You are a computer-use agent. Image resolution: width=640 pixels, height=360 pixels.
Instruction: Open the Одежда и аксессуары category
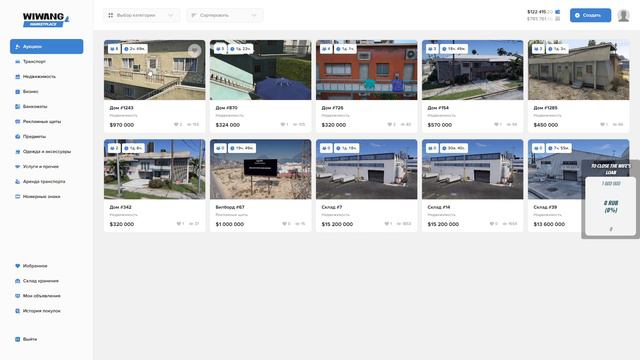[x=47, y=151]
